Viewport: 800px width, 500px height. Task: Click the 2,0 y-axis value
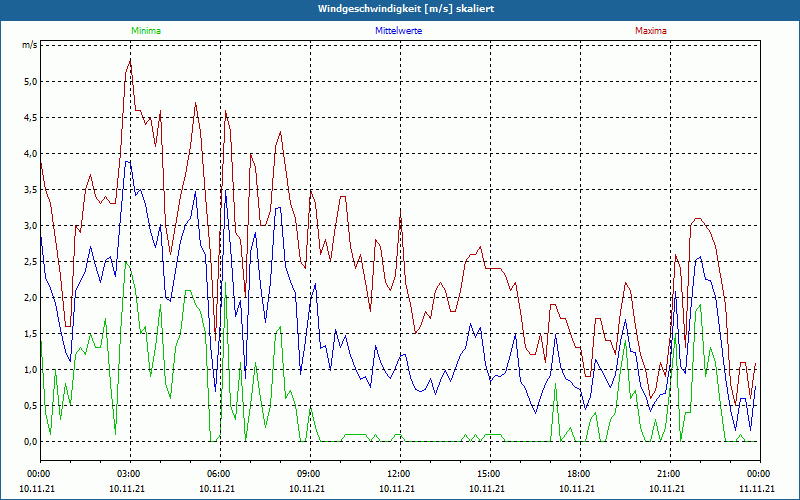[31, 297]
